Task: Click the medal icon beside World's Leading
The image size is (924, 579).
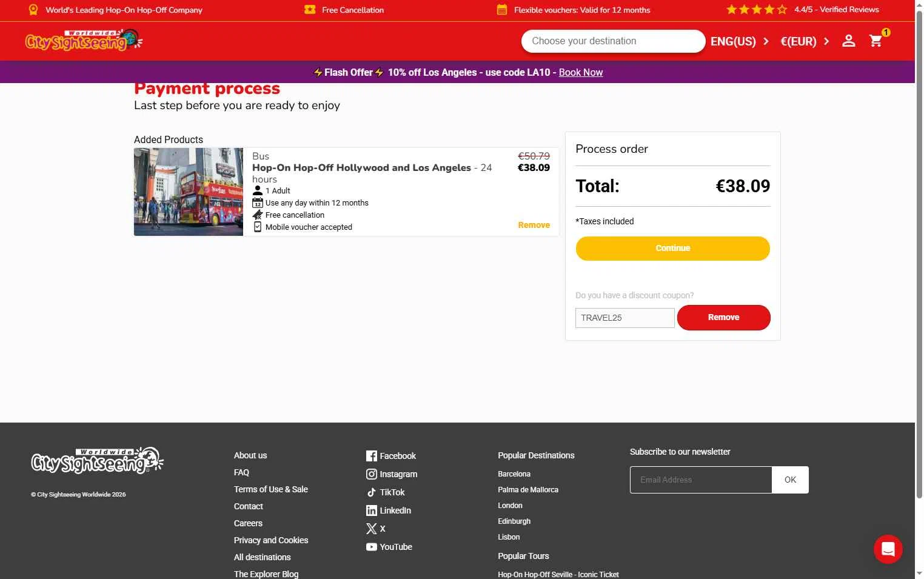Action: pos(33,10)
